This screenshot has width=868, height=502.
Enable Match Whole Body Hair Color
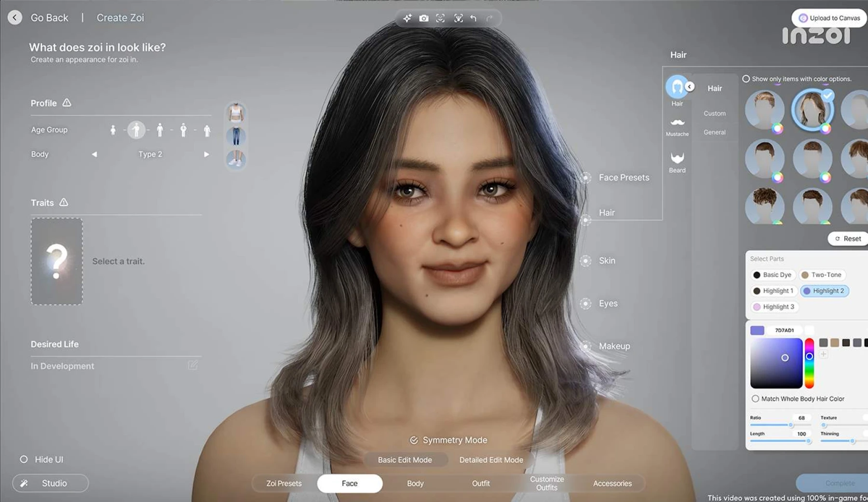[755, 399]
